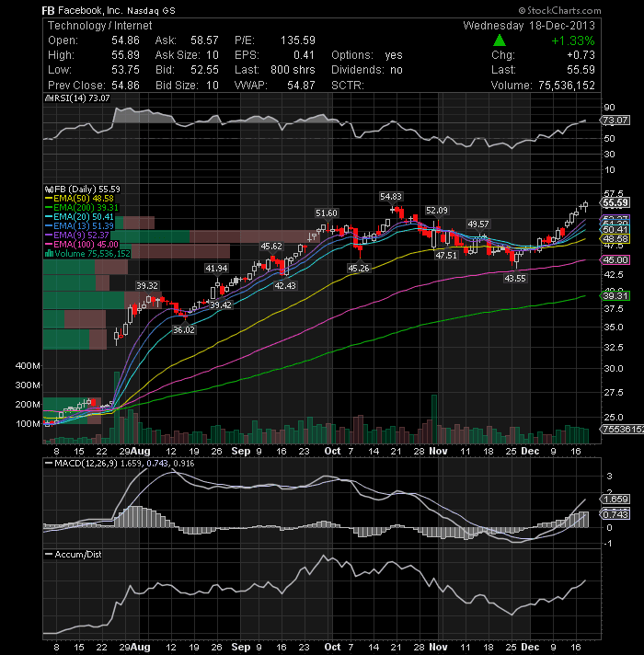This screenshot has height=655, width=644.
Task: Click the 1.659 MACD value axis tag
Action: coord(615,500)
